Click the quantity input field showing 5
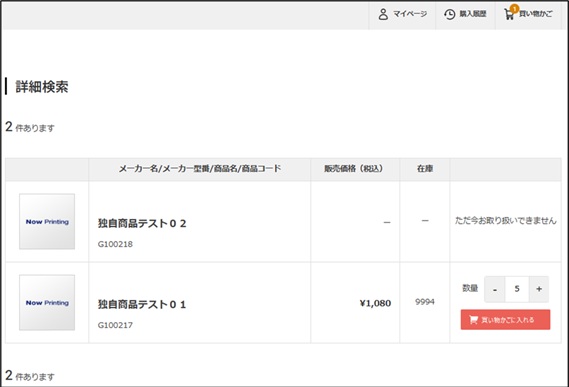This screenshot has height=387, width=569. (x=517, y=289)
